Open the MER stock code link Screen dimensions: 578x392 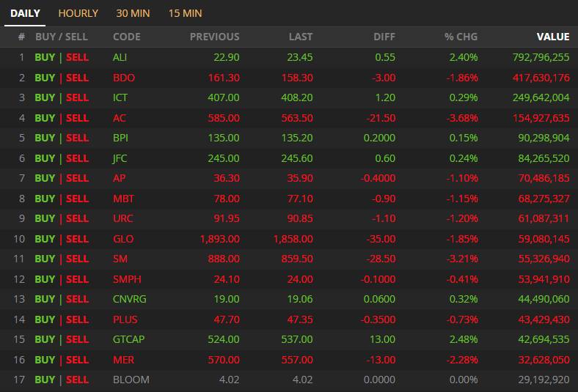pyautogui.click(x=123, y=360)
